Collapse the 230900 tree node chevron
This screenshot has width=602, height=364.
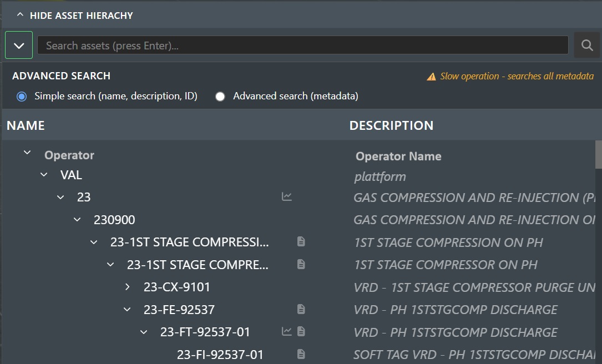tap(77, 220)
